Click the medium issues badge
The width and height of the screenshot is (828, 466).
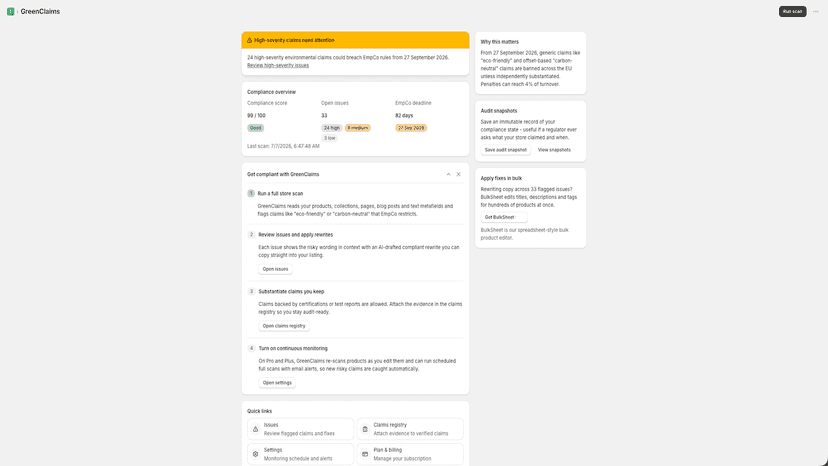(357, 128)
